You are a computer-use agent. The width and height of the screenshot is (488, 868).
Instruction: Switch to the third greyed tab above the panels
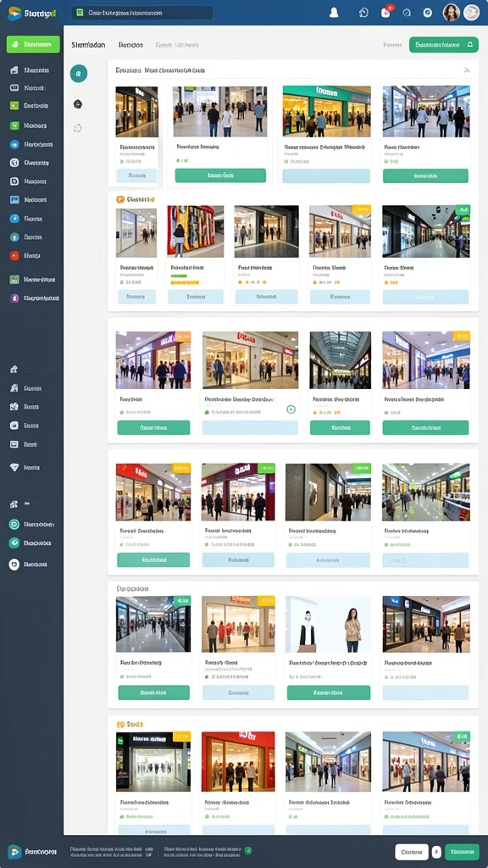click(x=177, y=45)
